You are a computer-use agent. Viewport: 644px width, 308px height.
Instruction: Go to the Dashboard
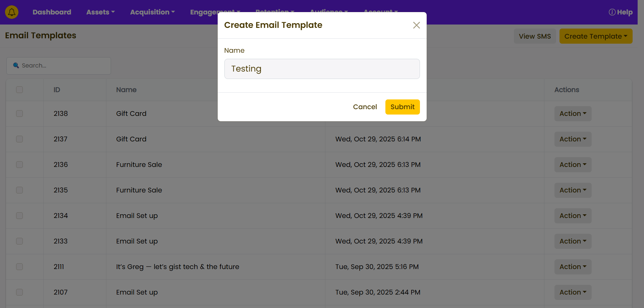[x=52, y=12]
